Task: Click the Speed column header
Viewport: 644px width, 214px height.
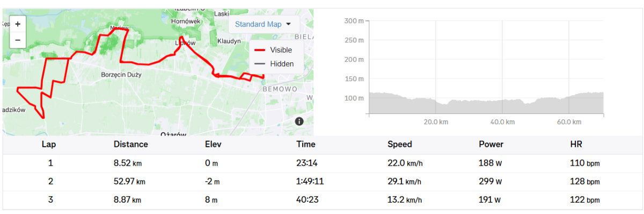Action: (x=400, y=144)
